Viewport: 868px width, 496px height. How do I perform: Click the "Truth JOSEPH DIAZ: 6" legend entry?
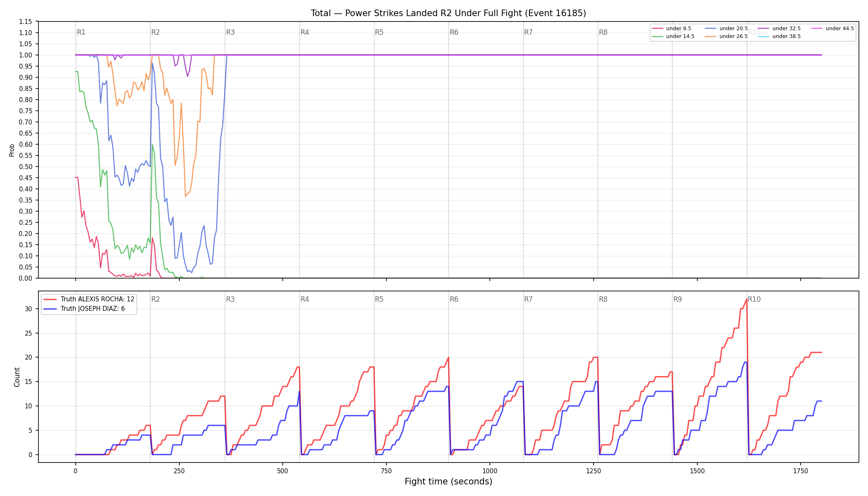click(x=84, y=309)
